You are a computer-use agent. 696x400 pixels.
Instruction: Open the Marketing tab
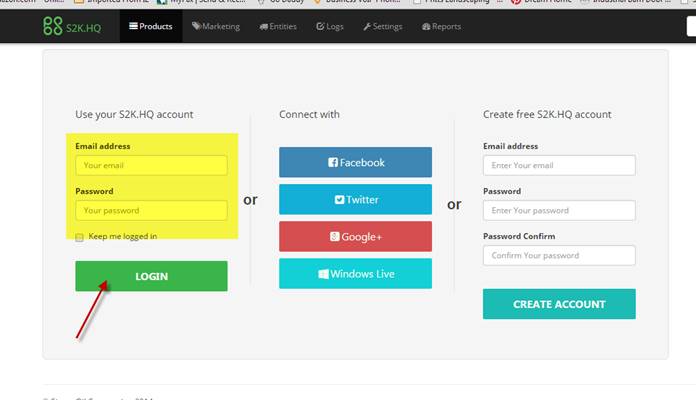coord(215,27)
